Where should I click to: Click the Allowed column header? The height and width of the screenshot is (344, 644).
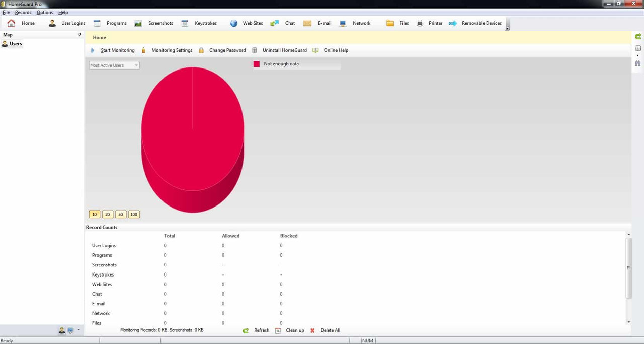[x=231, y=236]
